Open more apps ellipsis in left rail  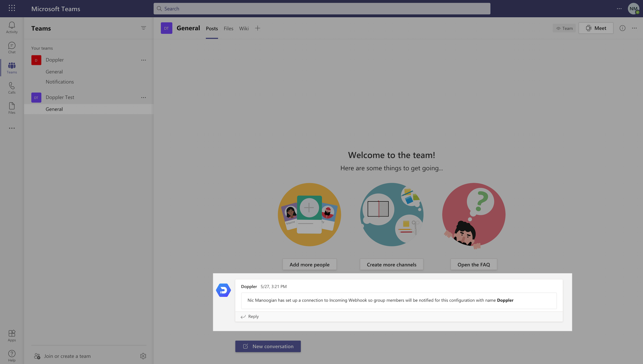(x=12, y=128)
